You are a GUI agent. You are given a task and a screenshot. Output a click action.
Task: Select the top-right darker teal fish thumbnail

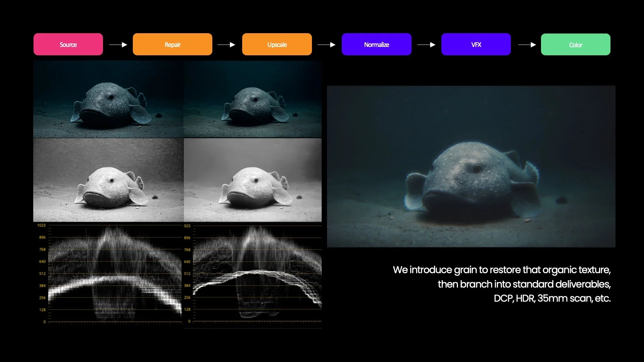(x=253, y=99)
